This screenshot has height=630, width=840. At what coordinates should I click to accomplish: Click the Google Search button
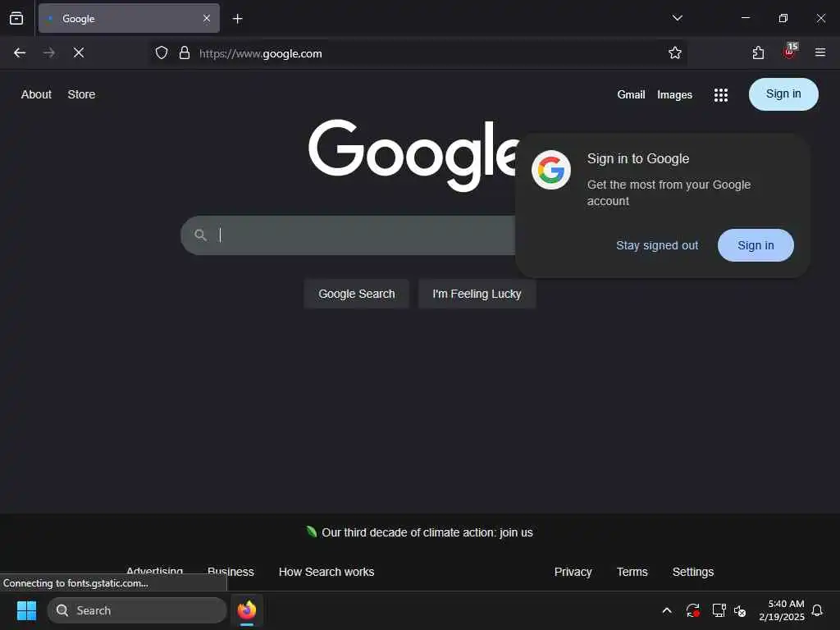(356, 294)
